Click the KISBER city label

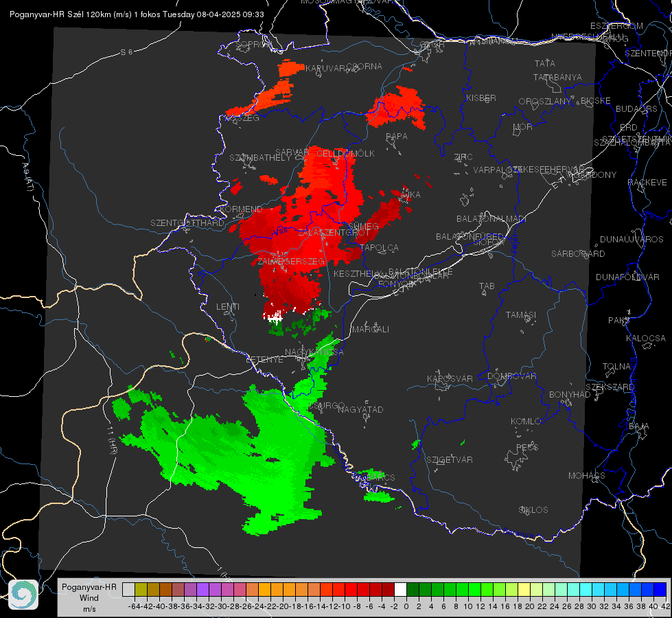point(481,98)
